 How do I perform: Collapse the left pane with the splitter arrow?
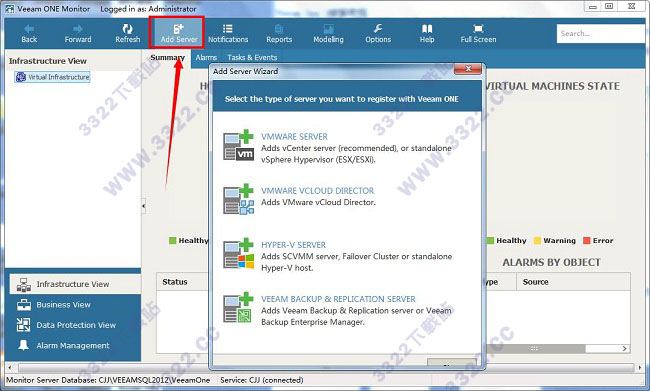tap(144, 206)
